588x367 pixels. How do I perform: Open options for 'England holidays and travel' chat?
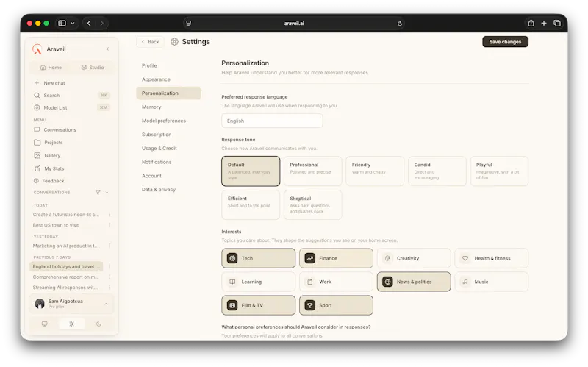pos(109,266)
